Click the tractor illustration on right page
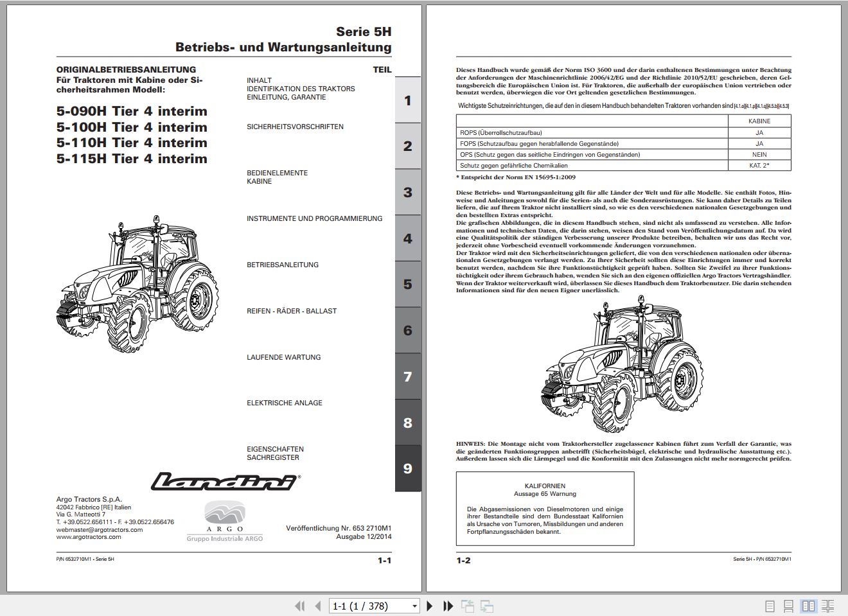848x616 pixels. click(623, 364)
